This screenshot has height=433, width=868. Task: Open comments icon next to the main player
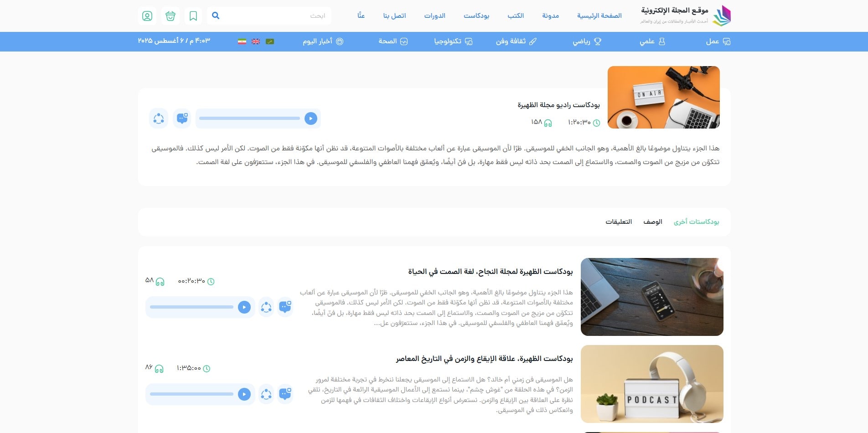pyautogui.click(x=182, y=118)
